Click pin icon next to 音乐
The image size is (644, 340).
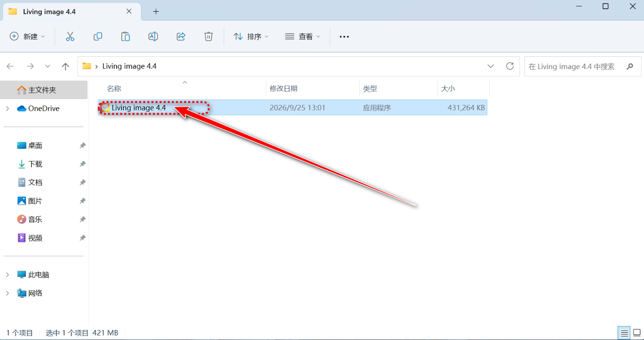click(82, 220)
